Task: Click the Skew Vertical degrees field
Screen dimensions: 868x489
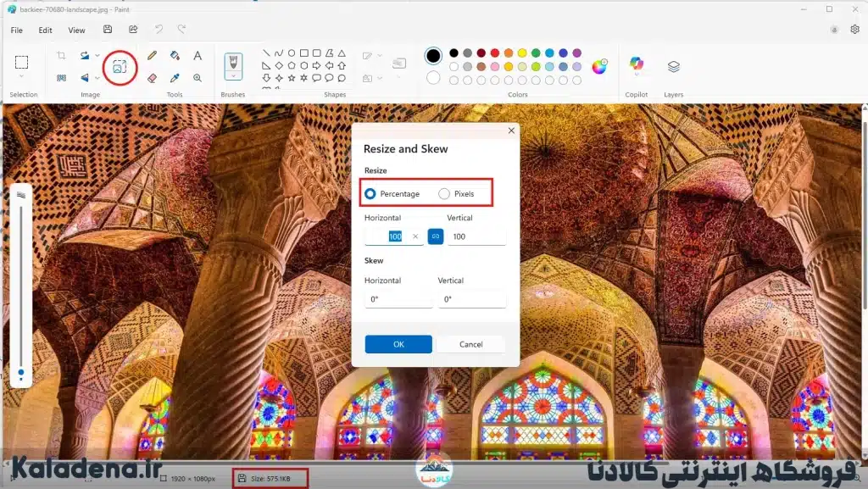Action: (471, 299)
